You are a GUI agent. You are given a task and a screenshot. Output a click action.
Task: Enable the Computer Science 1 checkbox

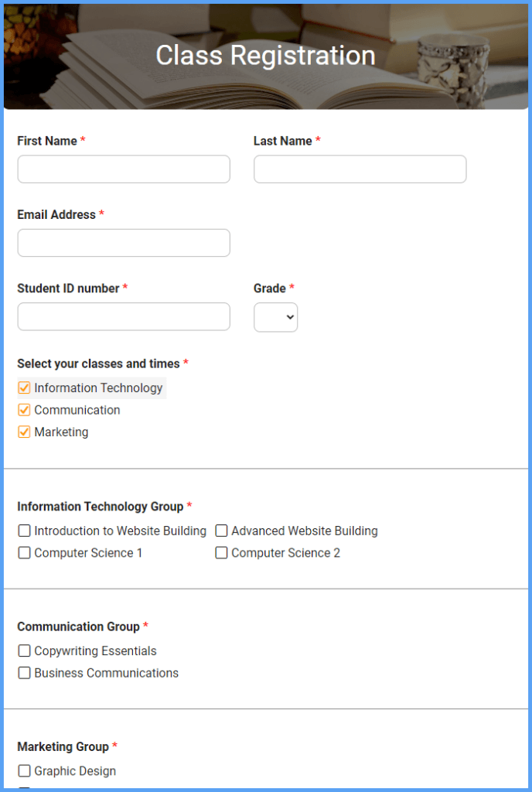(24, 552)
